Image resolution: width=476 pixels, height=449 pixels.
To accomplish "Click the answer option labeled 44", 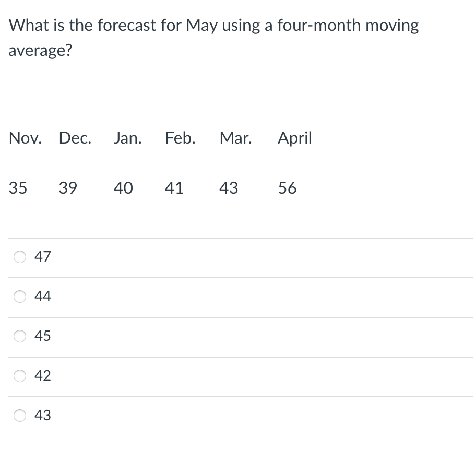I will pos(43,296).
